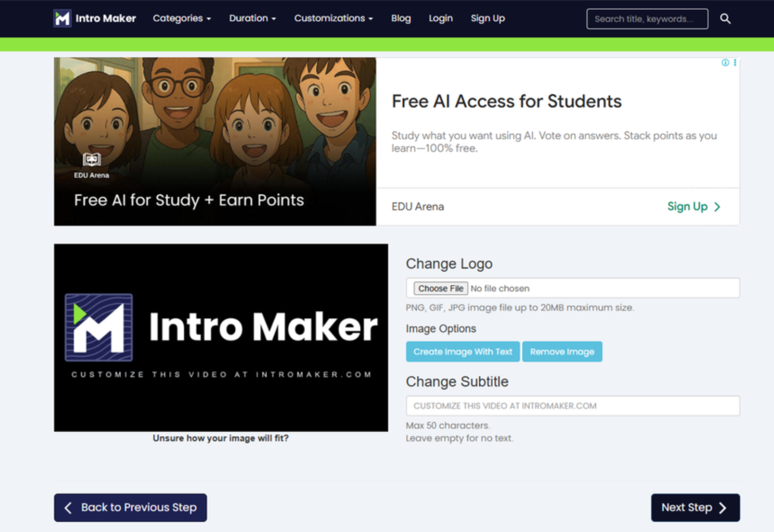The width and height of the screenshot is (774, 532).
Task: Click the back chevron on Back to Previous Step
Action: tap(68, 508)
